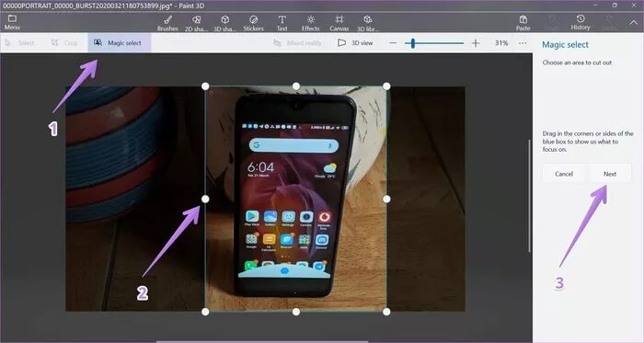Click zoom in plus button

476,42
